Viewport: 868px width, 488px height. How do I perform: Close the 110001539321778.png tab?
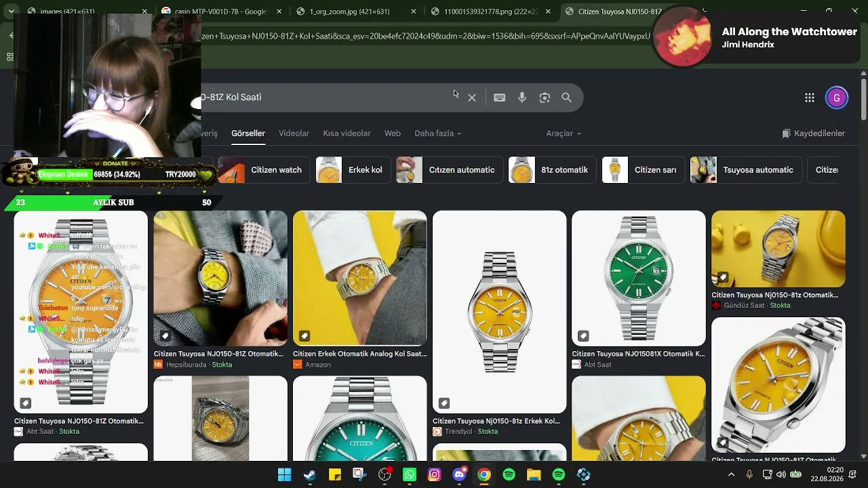(548, 12)
